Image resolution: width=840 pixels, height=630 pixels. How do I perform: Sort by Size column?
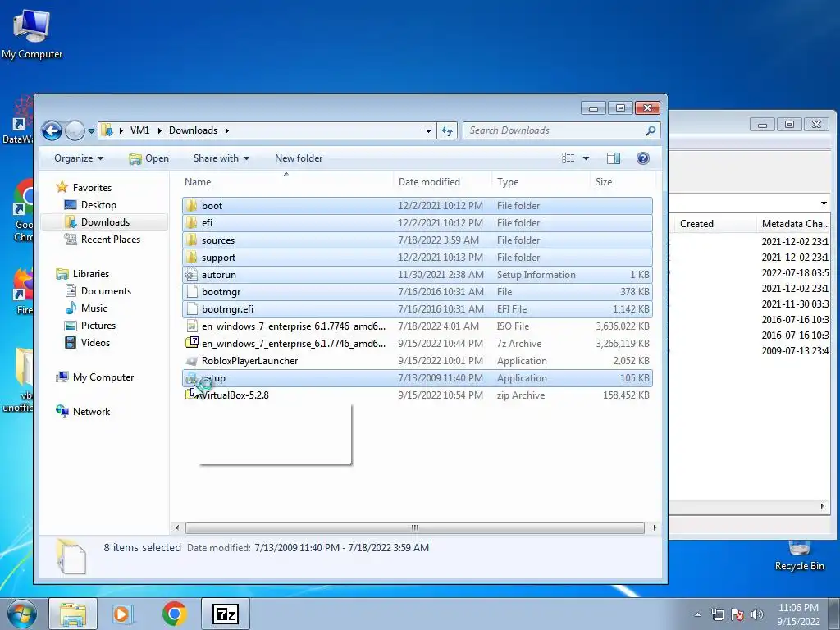(x=622, y=182)
